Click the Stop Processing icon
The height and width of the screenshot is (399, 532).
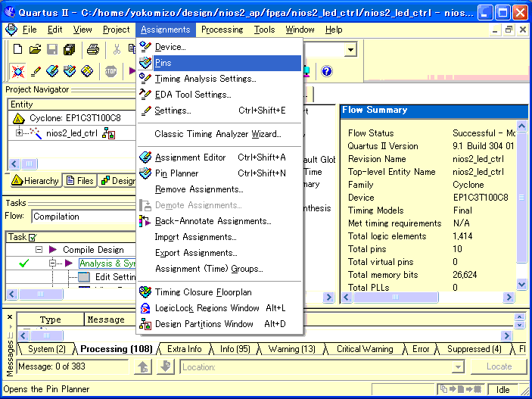pos(110,71)
